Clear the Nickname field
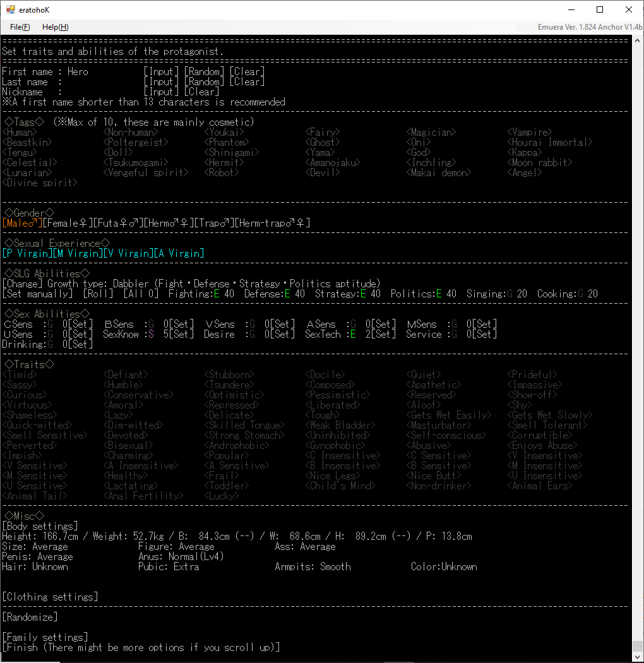The image size is (644, 663). [x=201, y=92]
